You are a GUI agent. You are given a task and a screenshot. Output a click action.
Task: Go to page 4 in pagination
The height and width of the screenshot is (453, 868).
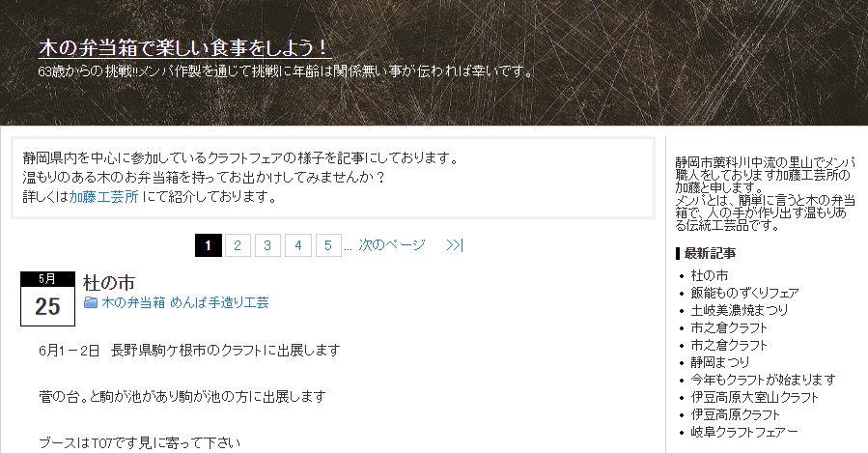tap(297, 245)
